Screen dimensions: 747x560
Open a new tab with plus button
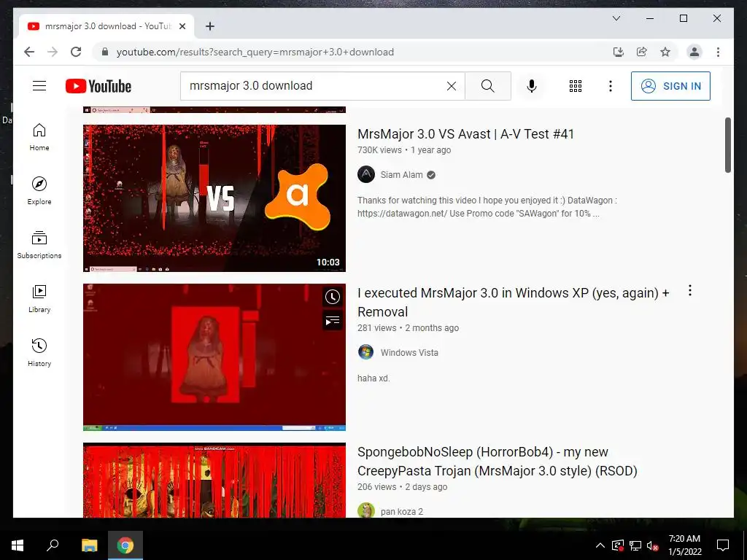209,26
